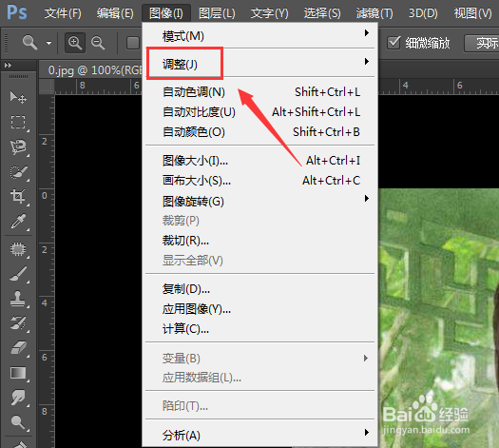Select the Dodge tool in toolbox
499x448 pixels.
click(18, 422)
